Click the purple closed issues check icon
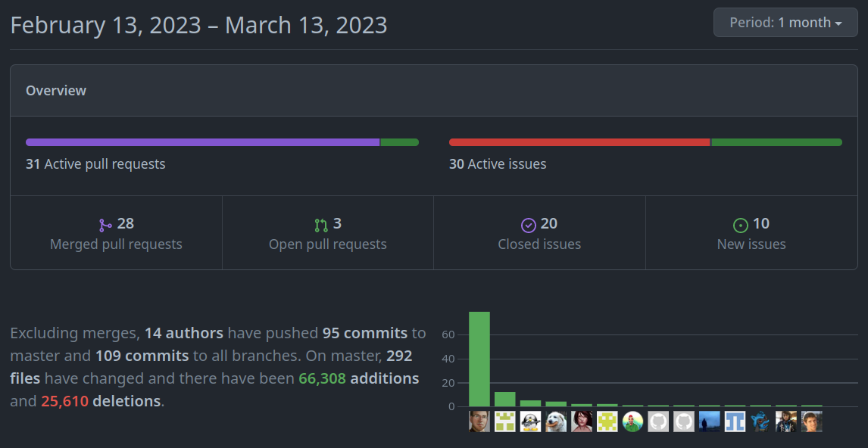 528,224
